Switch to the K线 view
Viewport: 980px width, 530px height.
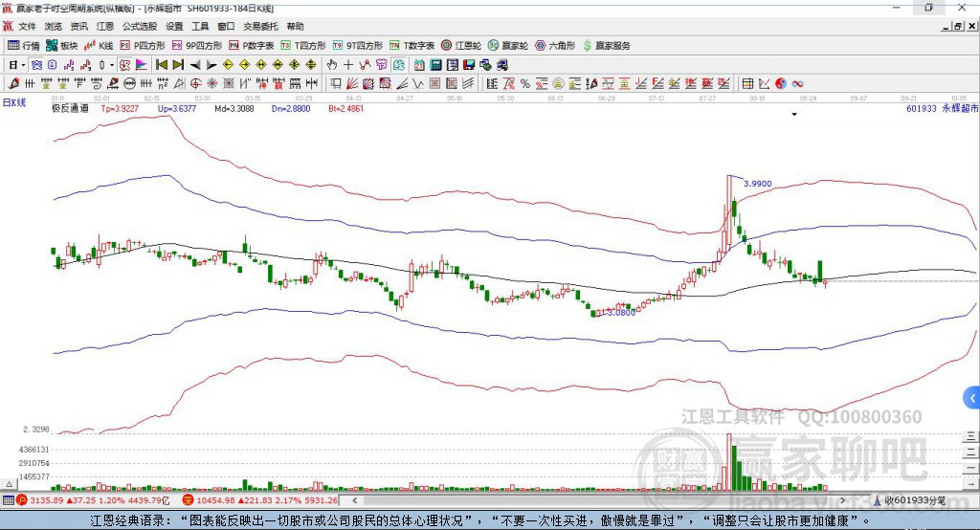pos(99,46)
